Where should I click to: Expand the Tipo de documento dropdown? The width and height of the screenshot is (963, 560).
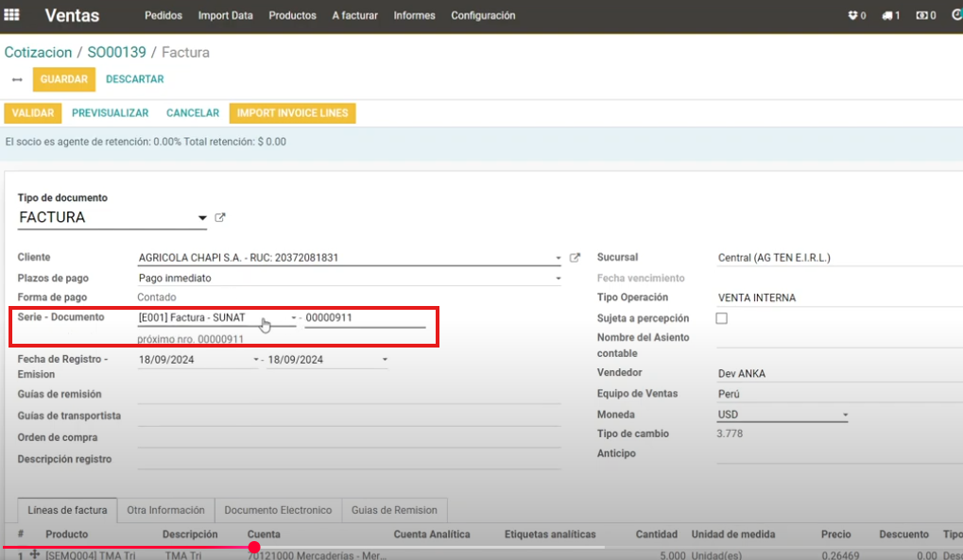click(201, 218)
